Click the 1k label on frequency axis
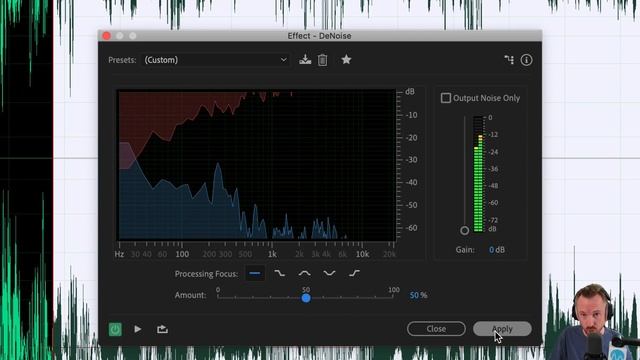This screenshot has width=640, height=360. click(x=272, y=254)
